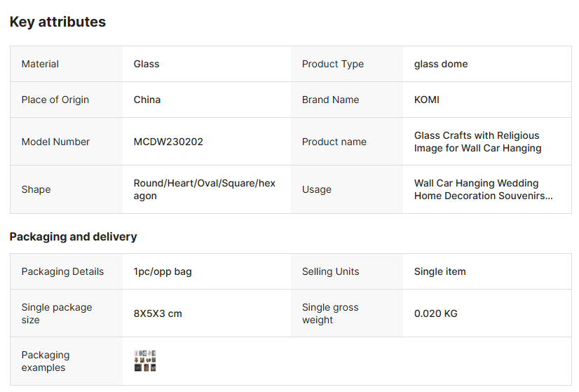Click the Packaging examples label
This screenshot has width=579, height=392.
click(46, 361)
